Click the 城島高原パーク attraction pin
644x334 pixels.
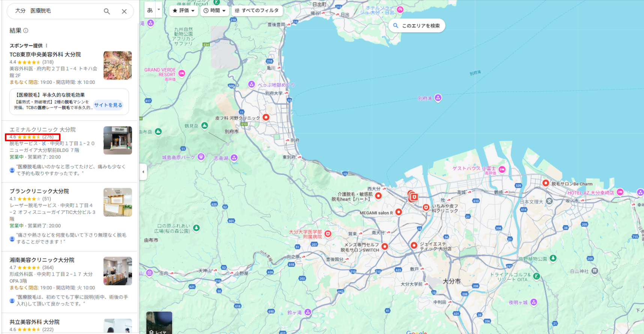pyautogui.click(x=201, y=157)
